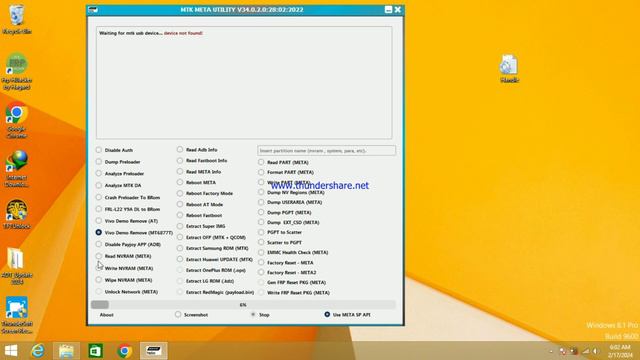The height and width of the screenshot is (360, 640).
Task: Select Read PART (META) option
Action: pos(284,162)
